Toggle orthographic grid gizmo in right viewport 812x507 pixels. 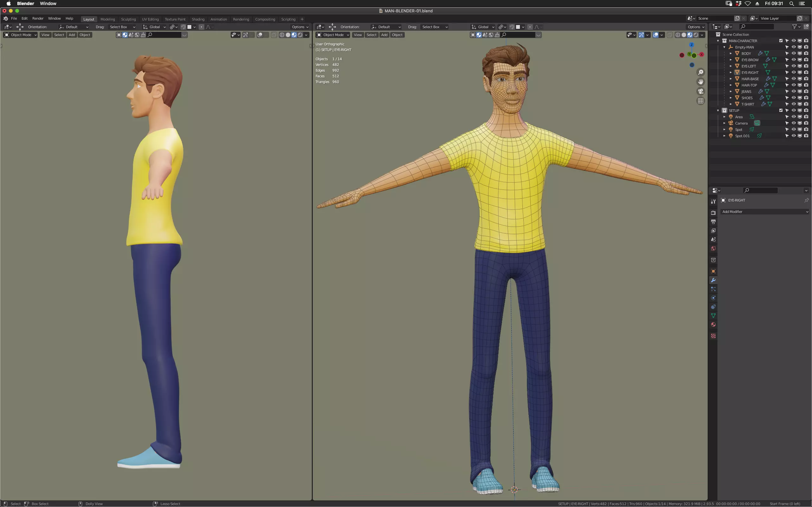(x=701, y=100)
